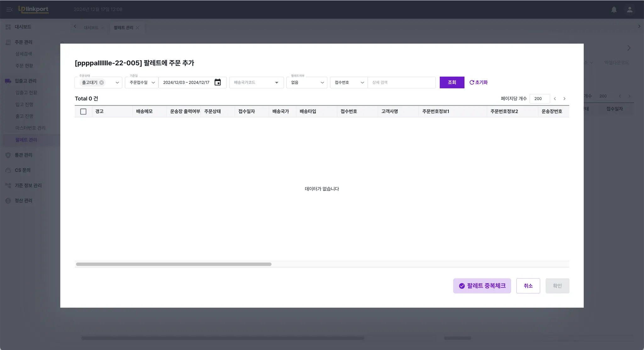
Task: Open the user profile icon
Action: [630, 9]
